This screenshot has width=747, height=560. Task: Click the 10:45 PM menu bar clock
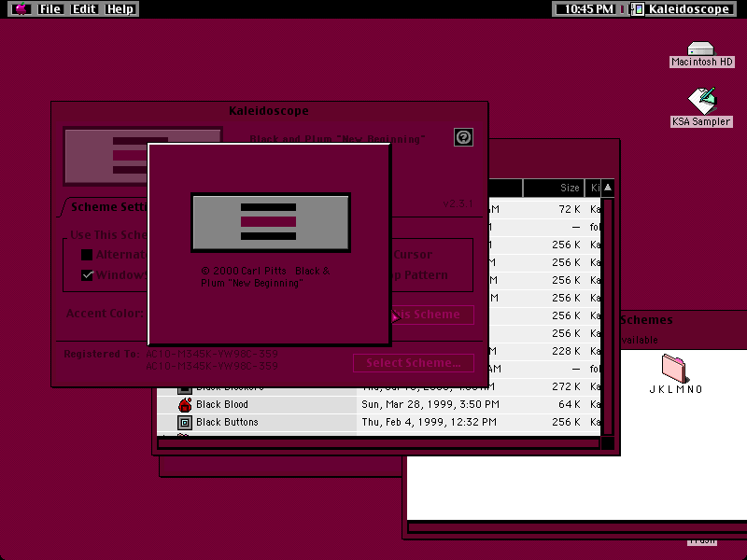tap(589, 8)
